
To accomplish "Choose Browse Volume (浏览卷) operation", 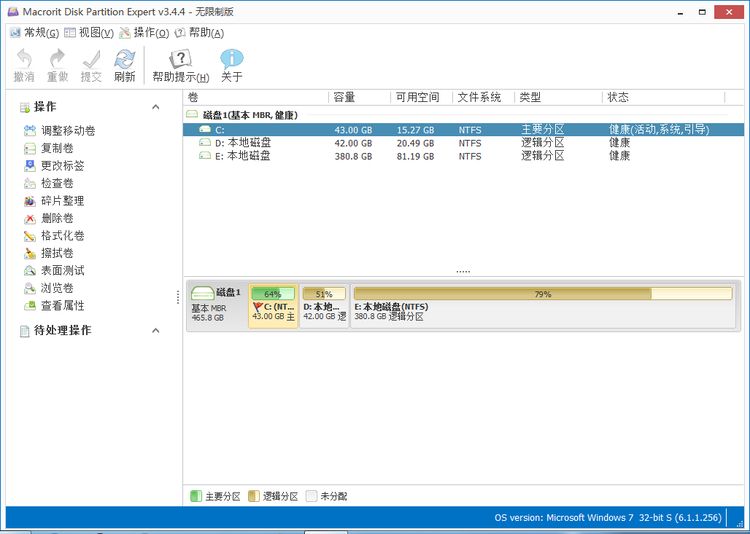I will click(x=48, y=288).
